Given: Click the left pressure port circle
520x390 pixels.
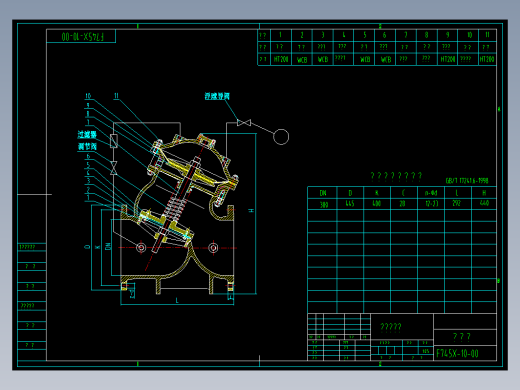Looking at the screenshot, I should 141,247.
